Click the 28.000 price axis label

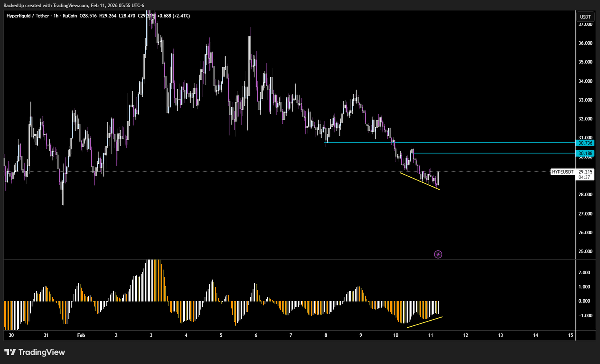pos(585,195)
